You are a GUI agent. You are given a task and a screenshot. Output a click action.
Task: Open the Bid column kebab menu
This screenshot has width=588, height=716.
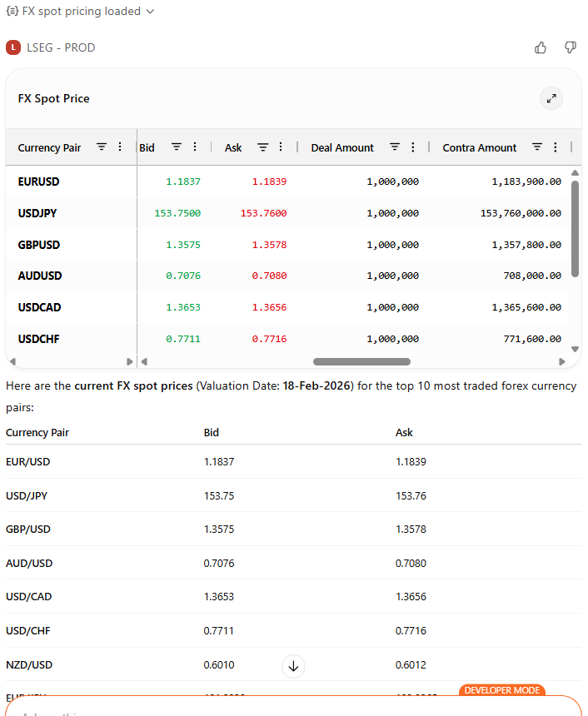pyautogui.click(x=193, y=147)
